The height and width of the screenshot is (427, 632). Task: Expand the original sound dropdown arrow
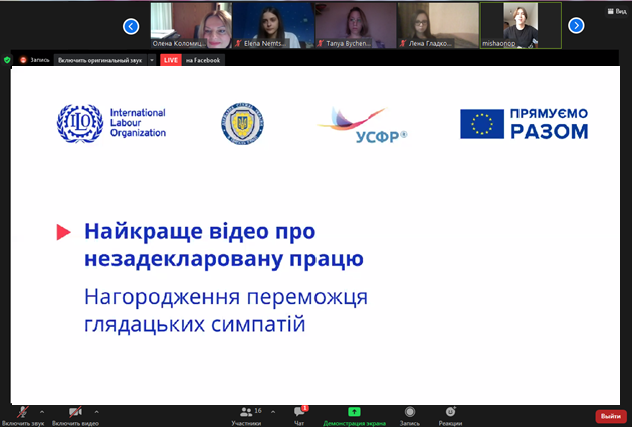[x=152, y=60]
